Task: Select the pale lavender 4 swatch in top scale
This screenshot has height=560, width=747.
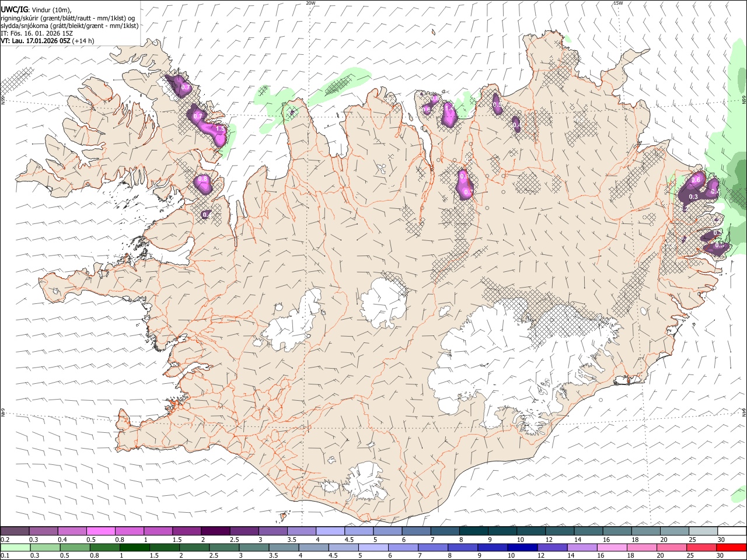Action: pyautogui.click(x=330, y=531)
